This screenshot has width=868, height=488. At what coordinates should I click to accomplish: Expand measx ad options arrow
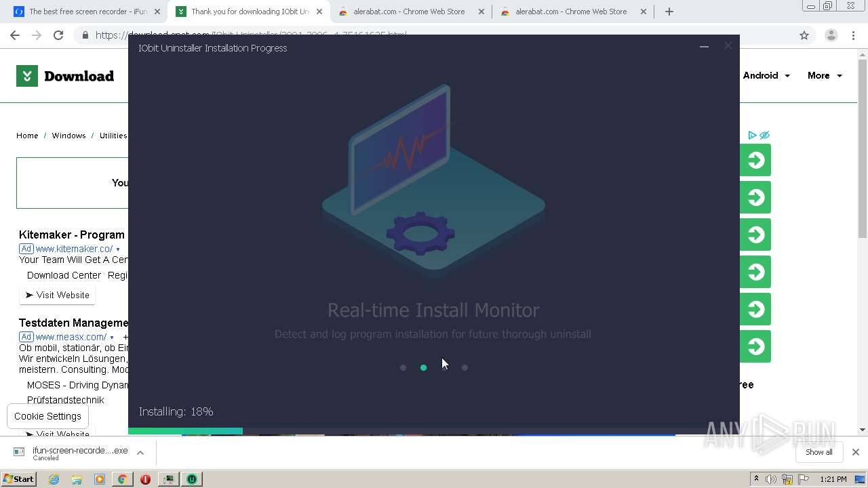112,338
